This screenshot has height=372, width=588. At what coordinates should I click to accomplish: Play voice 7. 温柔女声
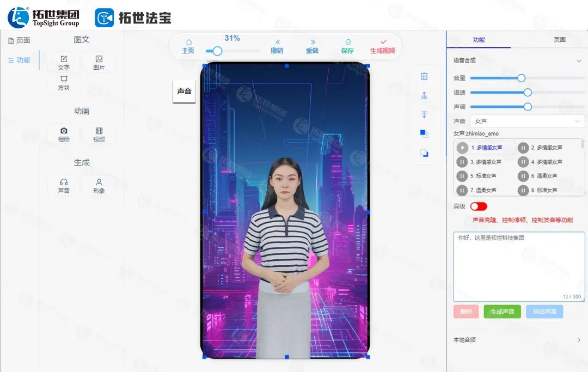(x=462, y=190)
